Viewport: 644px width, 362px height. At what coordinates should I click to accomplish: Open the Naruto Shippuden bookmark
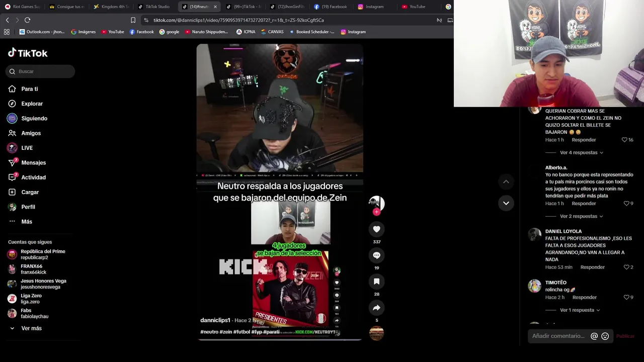(206, 32)
